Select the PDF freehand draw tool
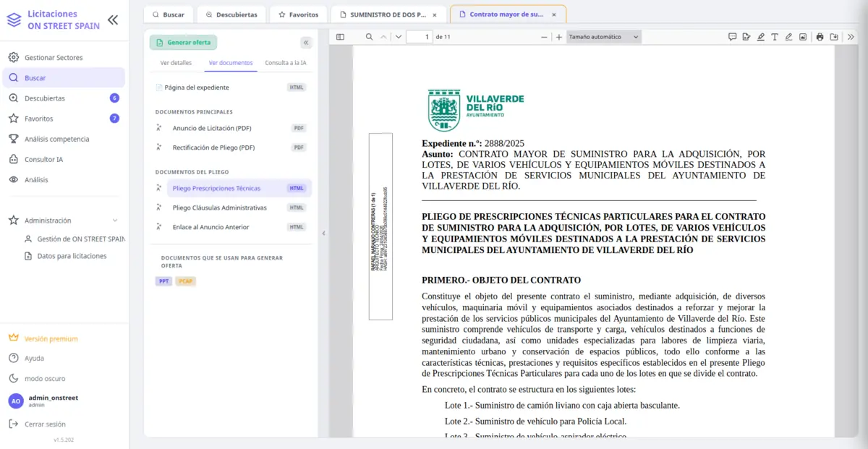 788,37
